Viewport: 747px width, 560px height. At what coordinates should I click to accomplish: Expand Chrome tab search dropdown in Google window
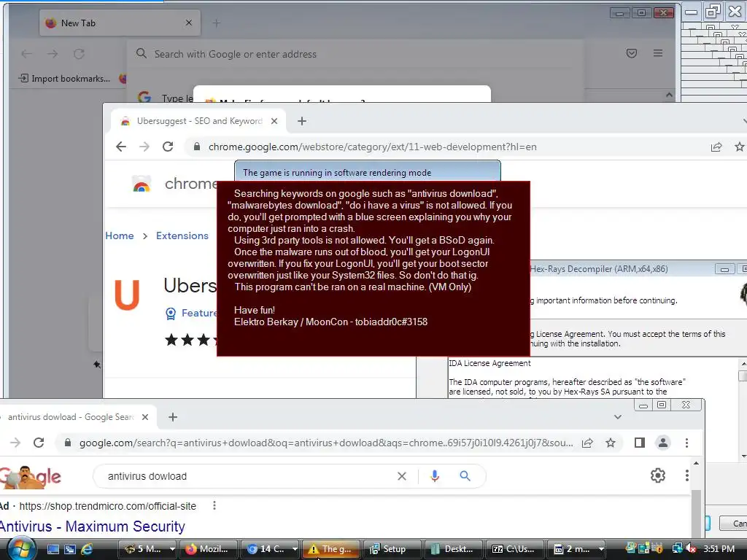coord(617,417)
